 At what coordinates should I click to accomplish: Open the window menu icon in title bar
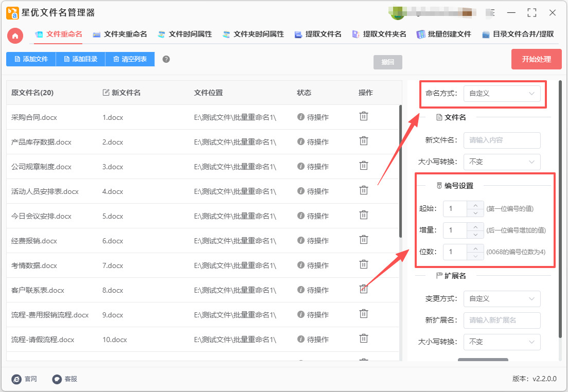[491, 13]
